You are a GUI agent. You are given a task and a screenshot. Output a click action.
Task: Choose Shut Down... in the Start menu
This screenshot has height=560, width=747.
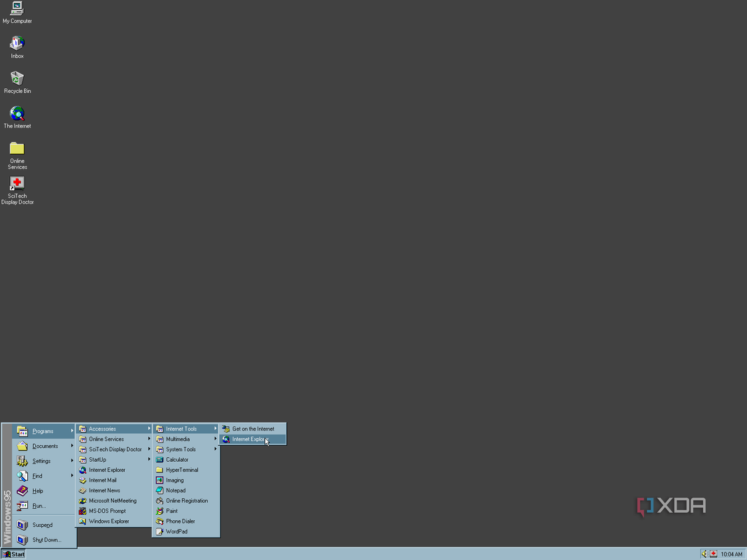pyautogui.click(x=44, y=540)
